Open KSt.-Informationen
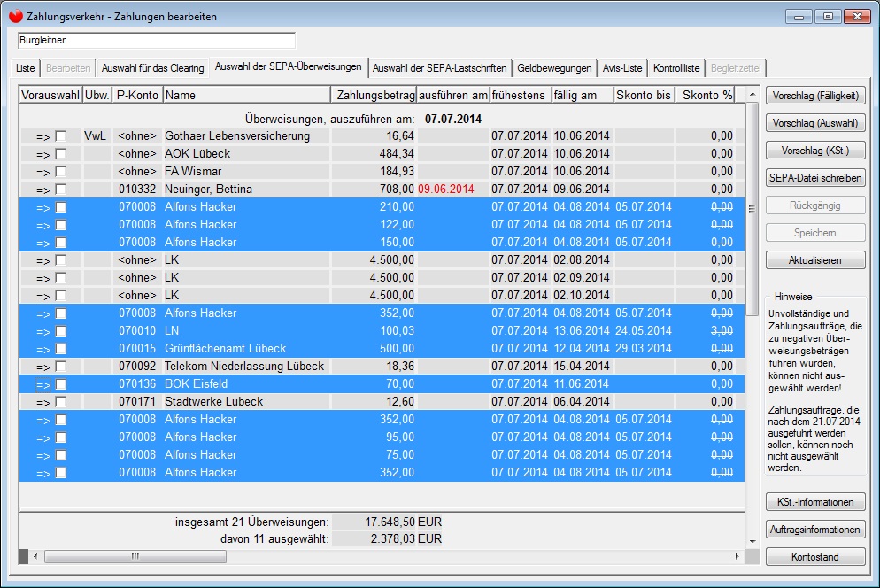 [815, 502]
